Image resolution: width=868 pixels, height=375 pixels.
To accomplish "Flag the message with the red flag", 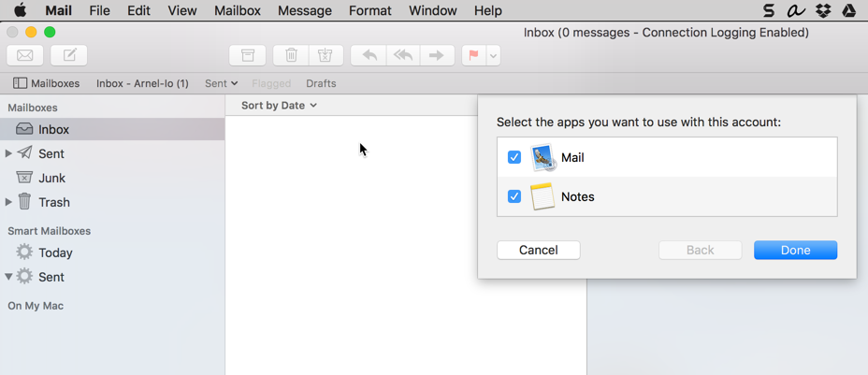I will coord(474,55).
